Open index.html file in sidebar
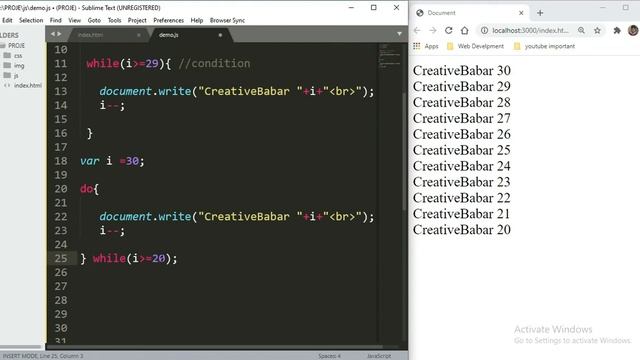 [28, 85]
